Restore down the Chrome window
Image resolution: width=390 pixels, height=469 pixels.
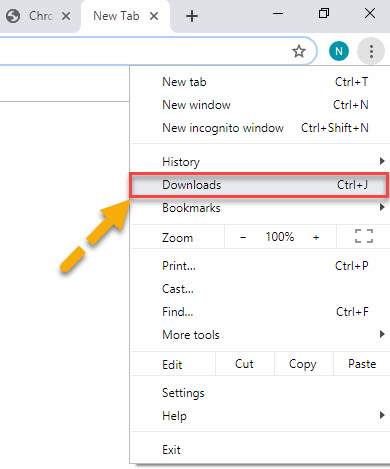click(x=324, y=14)
